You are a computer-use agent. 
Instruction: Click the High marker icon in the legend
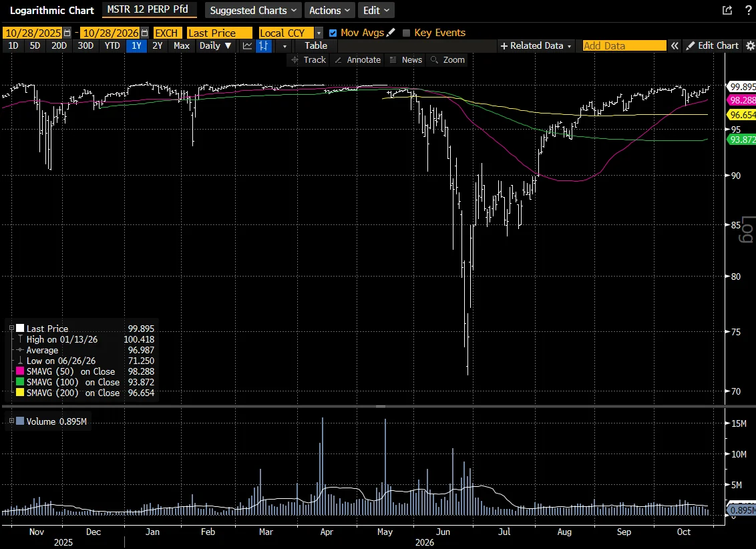click(20, 339)
